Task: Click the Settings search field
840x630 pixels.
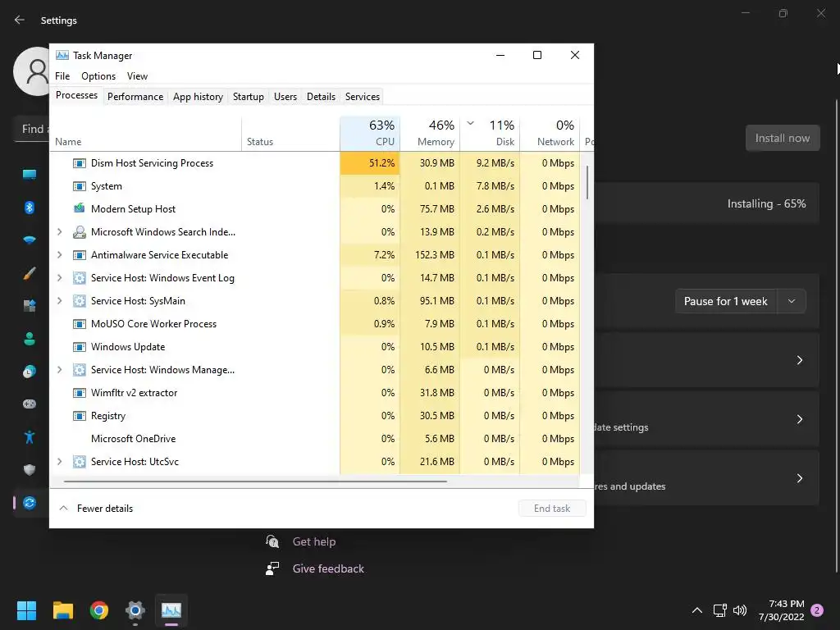Action: point(32,129)
